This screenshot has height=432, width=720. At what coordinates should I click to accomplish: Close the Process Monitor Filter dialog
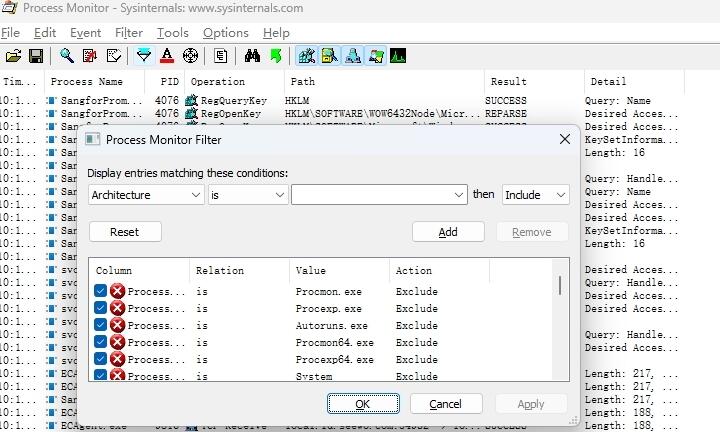tap(565, 139)
